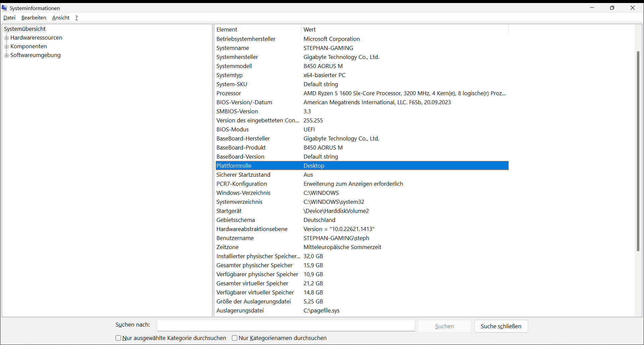Screen dimensions: 644x345
Task: Click the vertical scrollbar thumb of the details list
Action: [x=638, y=151]
